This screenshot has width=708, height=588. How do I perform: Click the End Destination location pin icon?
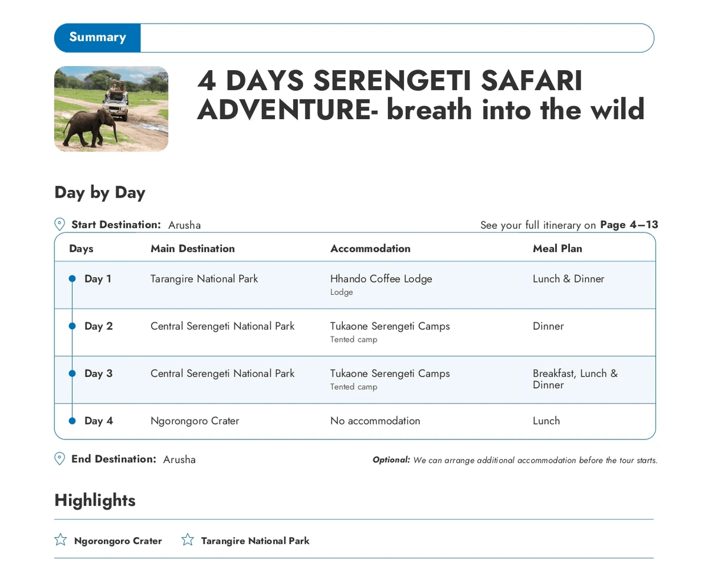pyautogui.click(x=60, y=459)
